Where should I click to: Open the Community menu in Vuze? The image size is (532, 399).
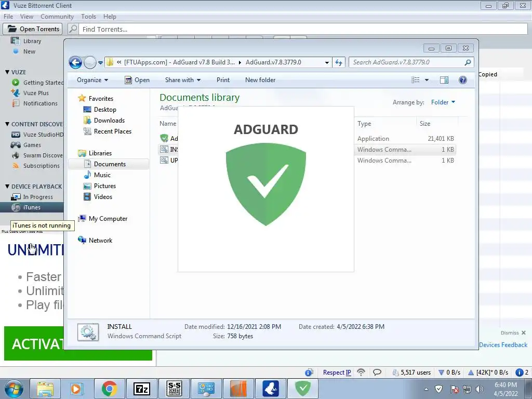(x=57, y=17)
